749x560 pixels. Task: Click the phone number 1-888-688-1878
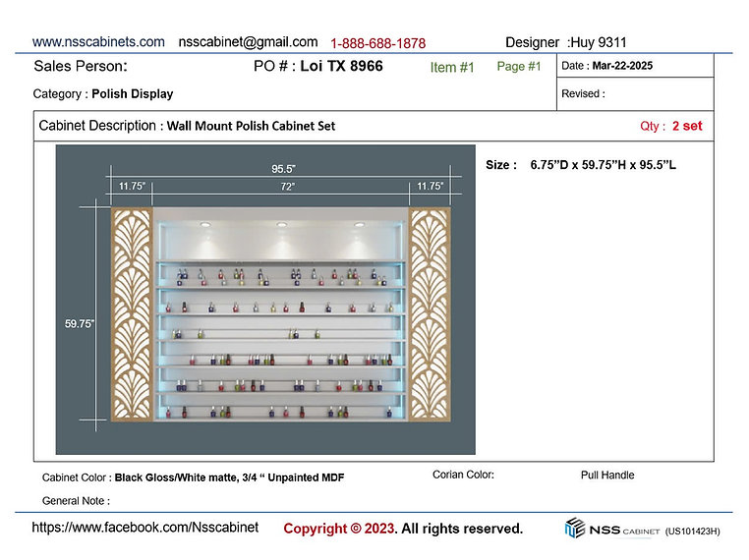(377, 43)
